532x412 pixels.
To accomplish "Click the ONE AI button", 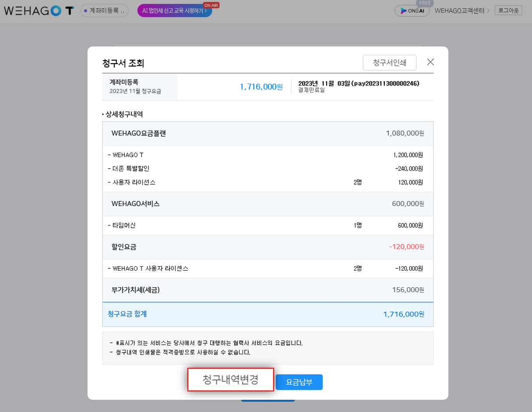I will [412, 11].
